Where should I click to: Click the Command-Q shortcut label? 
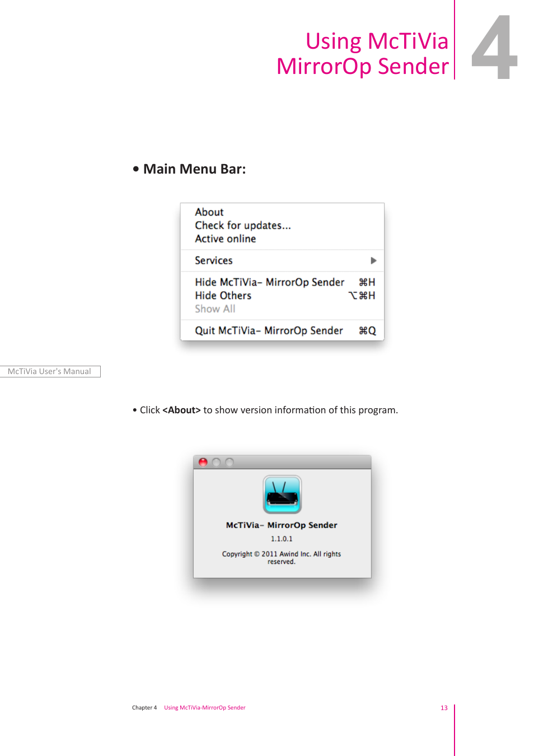click(x=367, y=331)
